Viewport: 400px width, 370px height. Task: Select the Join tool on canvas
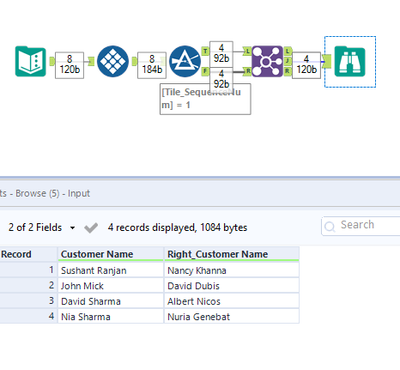tap(267, 62)
